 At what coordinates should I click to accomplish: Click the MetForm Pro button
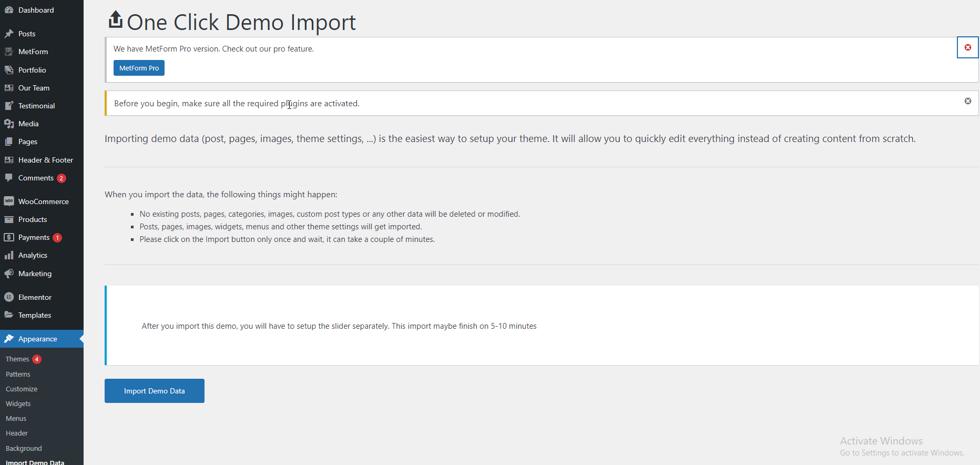[x=139, y=68]
